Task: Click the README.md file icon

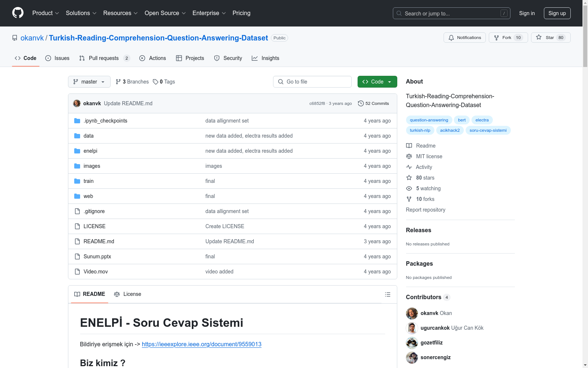Action: pyautogui.click(x=77, y=241)
